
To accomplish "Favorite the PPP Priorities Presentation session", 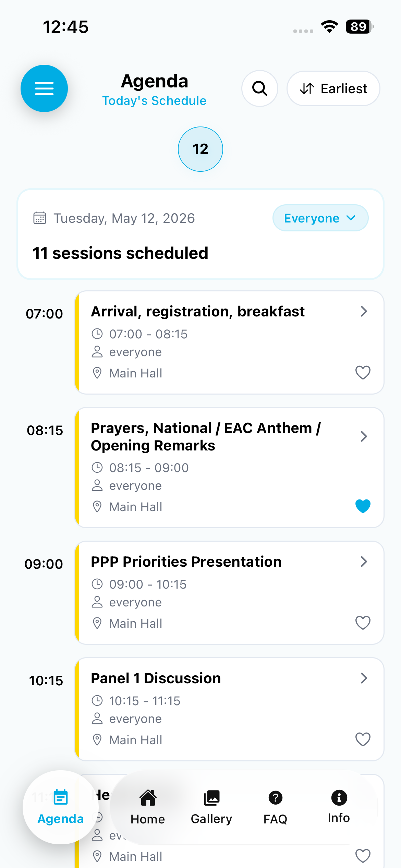I will pyautogui.click(x=363, y=623).
